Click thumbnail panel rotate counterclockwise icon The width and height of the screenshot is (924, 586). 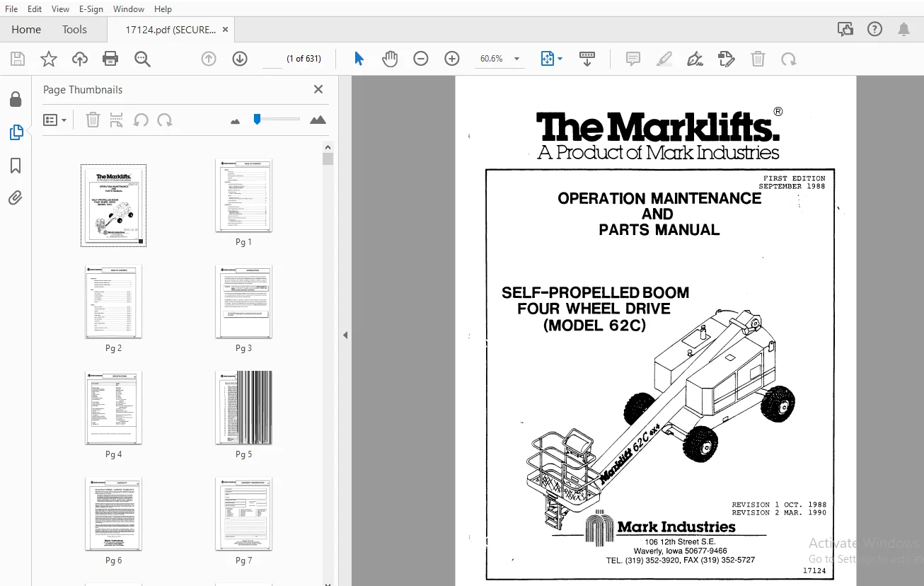click(141, 120)
